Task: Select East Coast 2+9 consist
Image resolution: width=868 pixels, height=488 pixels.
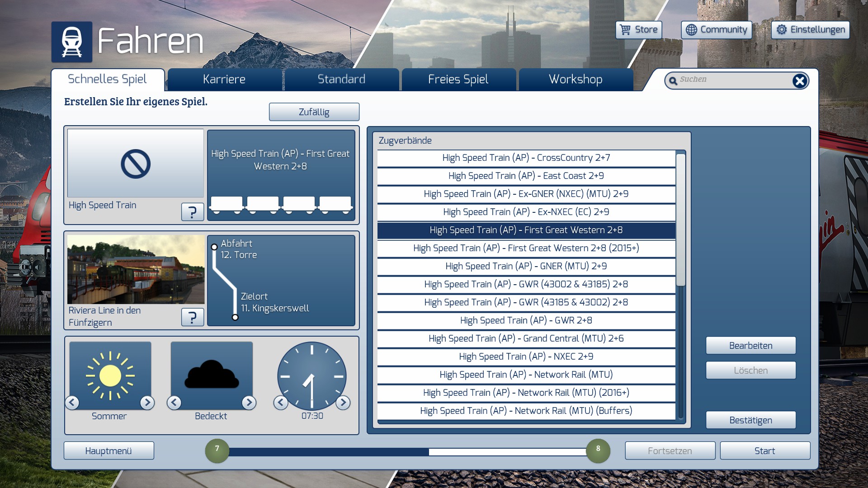Action: (526, 176)
